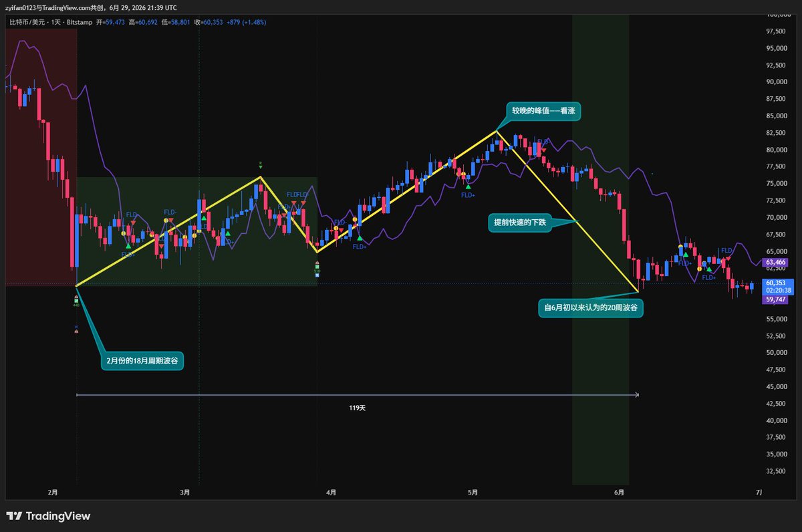Click 90,000 on the price axis
Screen dimensions: 802x532
775,82
